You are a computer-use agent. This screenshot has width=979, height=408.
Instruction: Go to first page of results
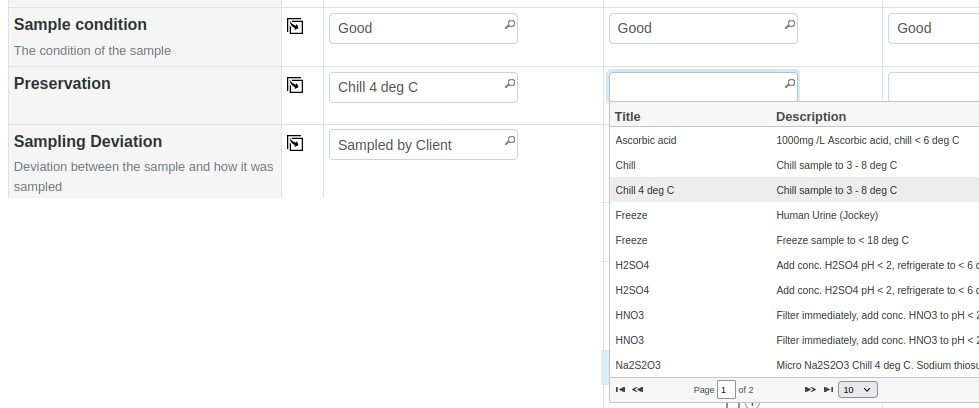tap(621, 389)
